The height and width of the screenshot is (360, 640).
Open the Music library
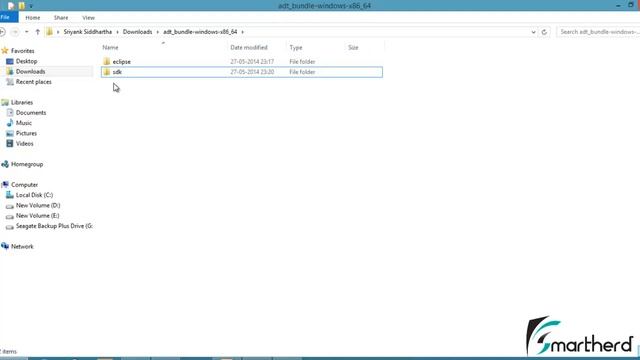pyautogui.click(x=23, y=123)
